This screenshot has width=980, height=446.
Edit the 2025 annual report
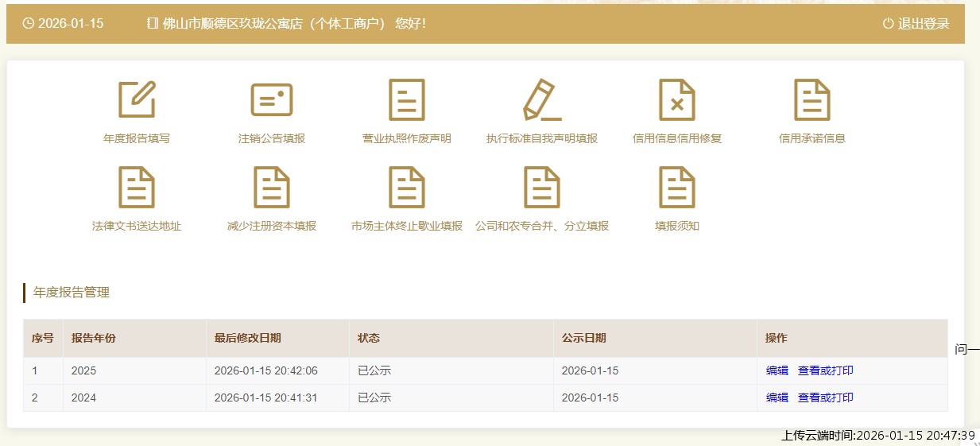(x=777, y=370)
